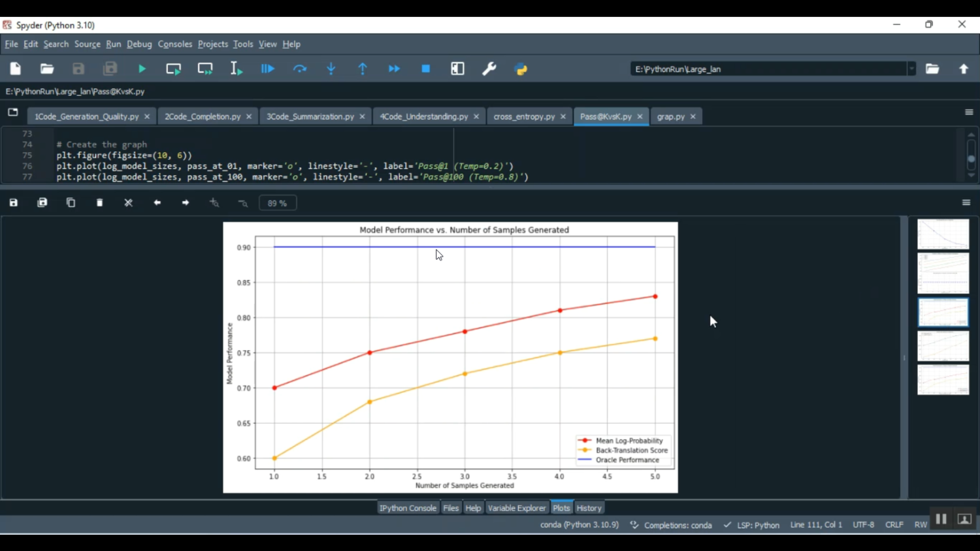Open the PYTHONPATH manager Python icon
Image resolution: width=980 pixels, height=551 pixels.
521,69
